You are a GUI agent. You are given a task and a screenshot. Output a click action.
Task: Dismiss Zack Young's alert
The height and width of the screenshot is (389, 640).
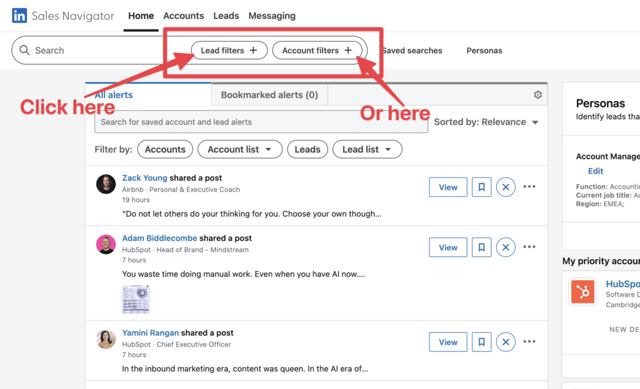pyautogui.click(x=506, y=187)
